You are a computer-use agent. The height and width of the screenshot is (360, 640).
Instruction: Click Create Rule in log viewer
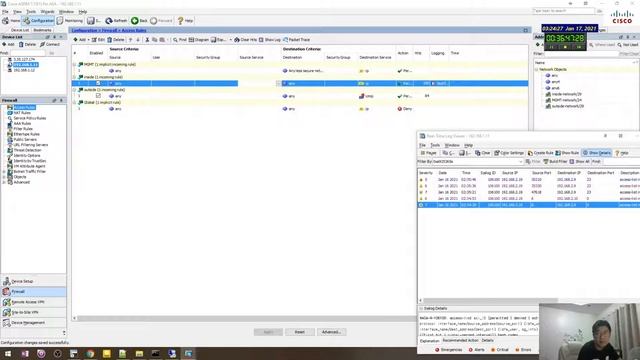point(540,153)
